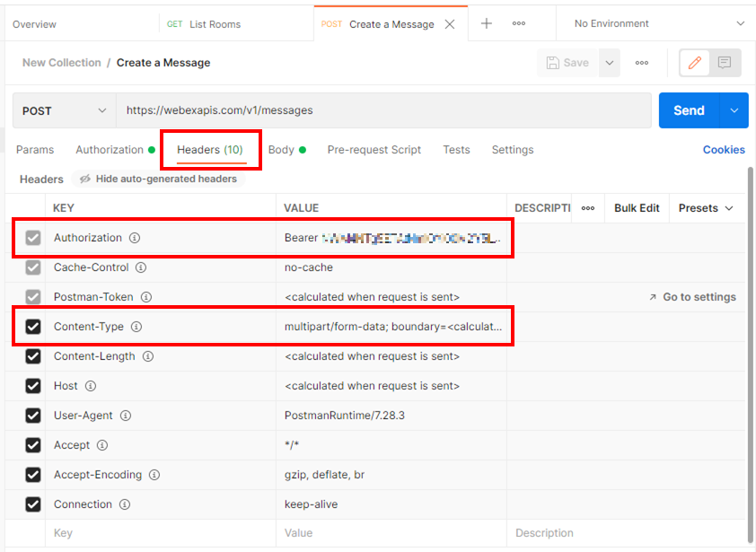Click the info icon next to User-Agent
Screen dimensions: 756x552
click(126, 416)
